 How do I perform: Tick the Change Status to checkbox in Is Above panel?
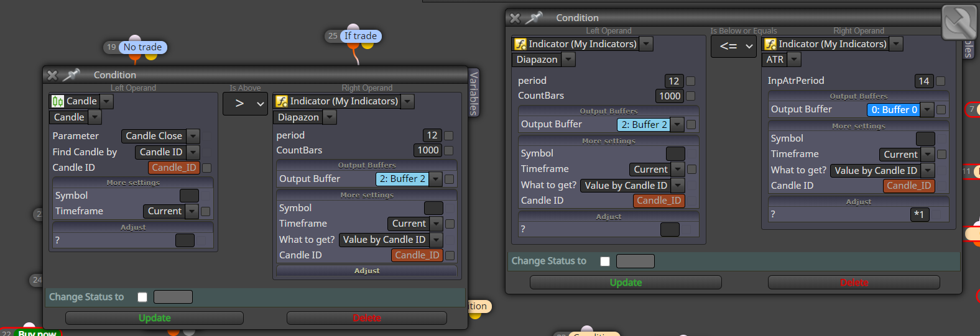[142, 297]
